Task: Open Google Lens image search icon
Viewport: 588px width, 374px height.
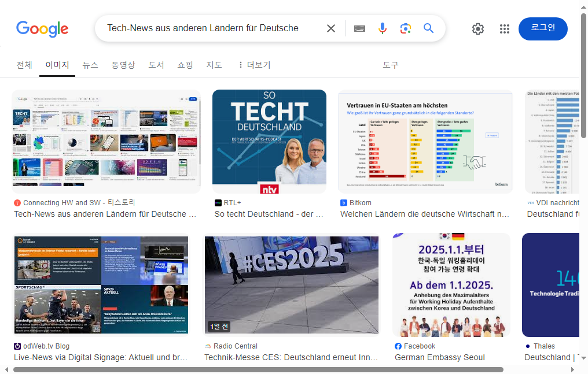Action: tap(405, 28)
